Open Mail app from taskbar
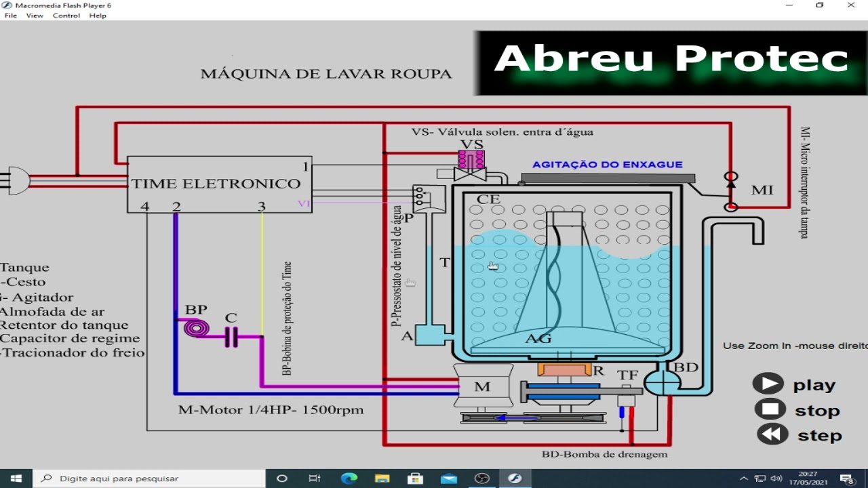The width and height of the screenshot is (868, 488). [448, 478]
